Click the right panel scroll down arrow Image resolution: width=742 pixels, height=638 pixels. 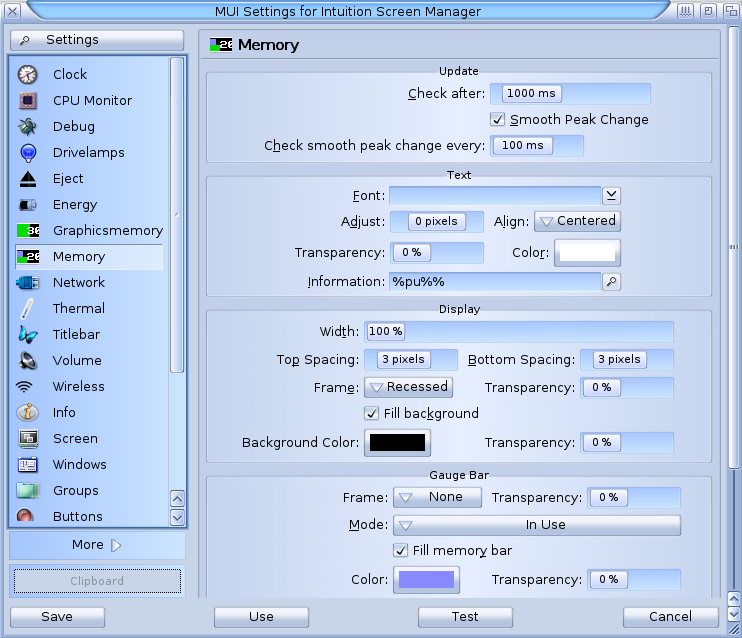click(x=733, y=614)
